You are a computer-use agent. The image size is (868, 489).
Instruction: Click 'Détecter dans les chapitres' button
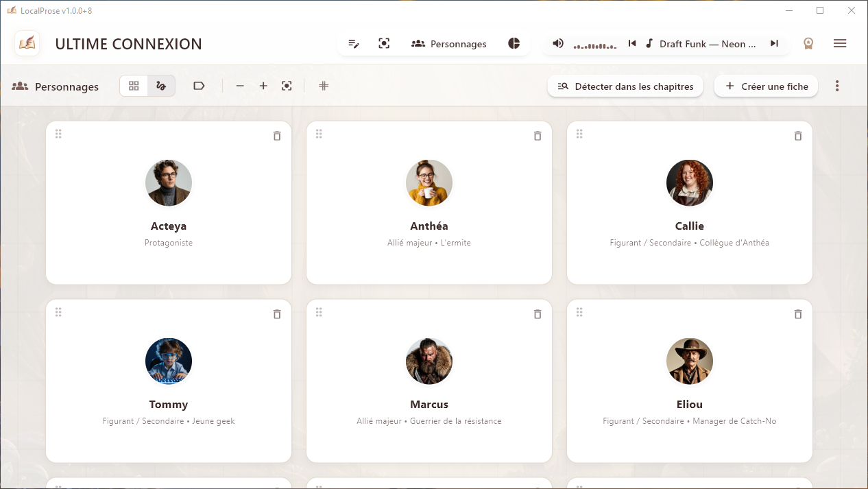click(625, 86)
